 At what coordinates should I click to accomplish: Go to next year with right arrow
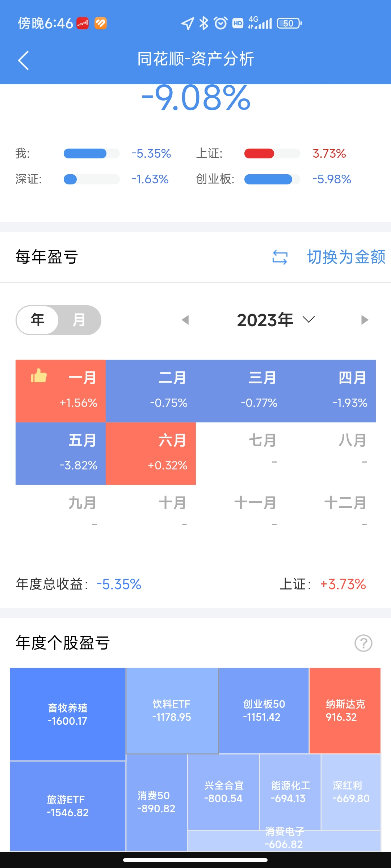pyautogui.click(x=365, y=320)
